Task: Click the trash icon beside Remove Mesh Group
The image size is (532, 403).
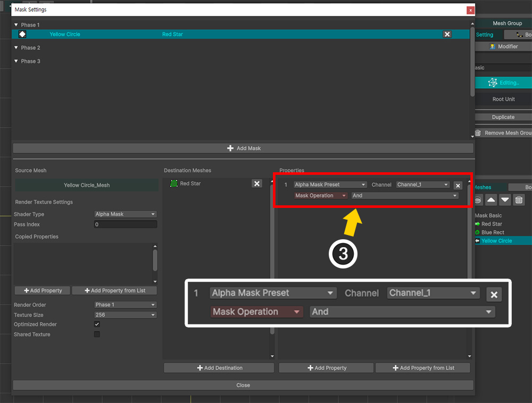Action: tap(478, 133)
